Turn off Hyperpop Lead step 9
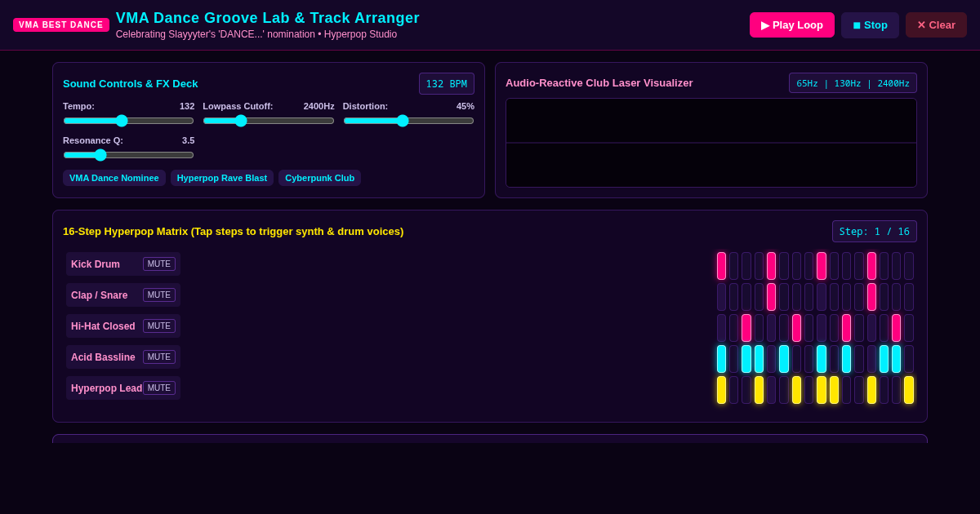980x514 pixels. coord(822,390)
